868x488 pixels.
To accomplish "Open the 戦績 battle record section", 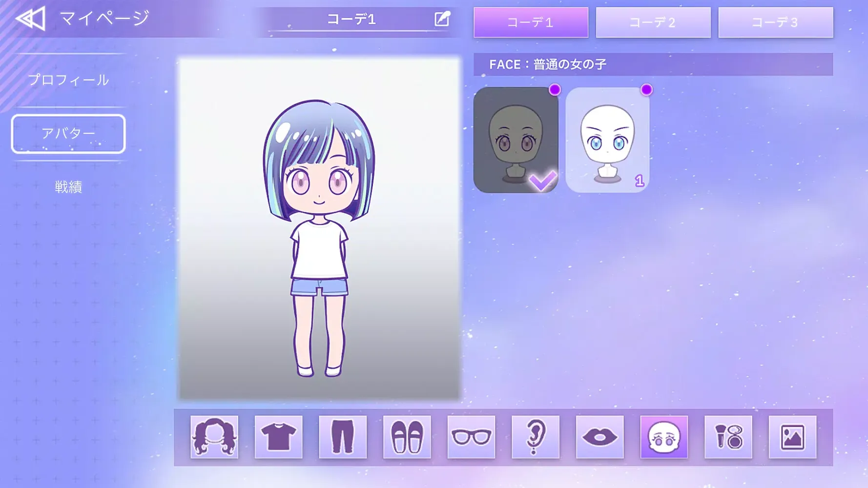I will pos(68,187).
